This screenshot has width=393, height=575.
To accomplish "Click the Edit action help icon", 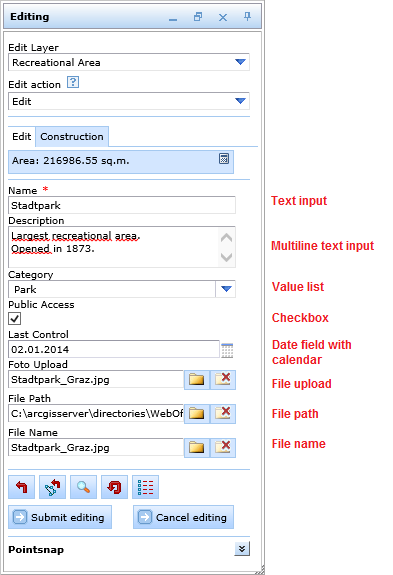I will tap(73, 82).
